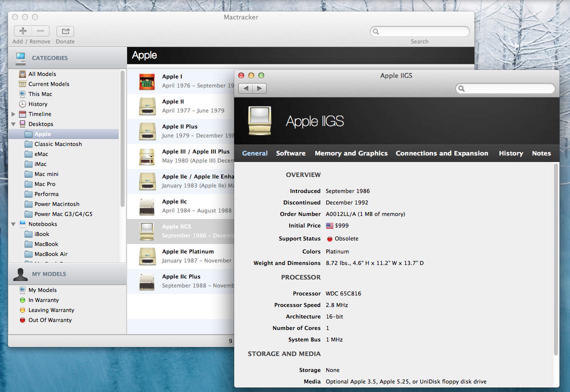Select the iMac category
Screen dimensions: 570x392
tap(36, 164)
